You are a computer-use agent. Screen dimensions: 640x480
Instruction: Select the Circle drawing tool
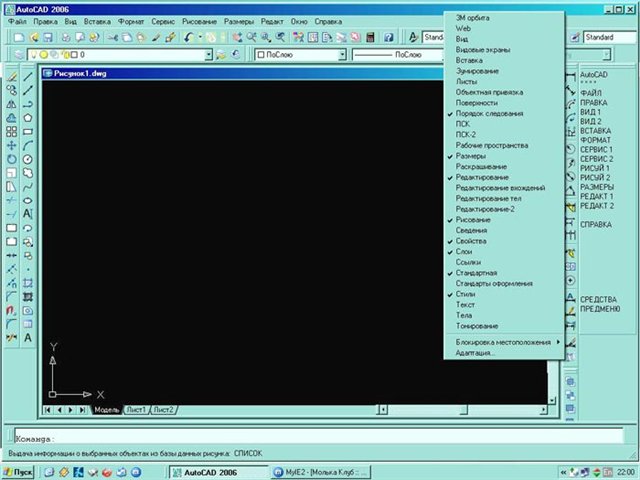pos(28,158)
